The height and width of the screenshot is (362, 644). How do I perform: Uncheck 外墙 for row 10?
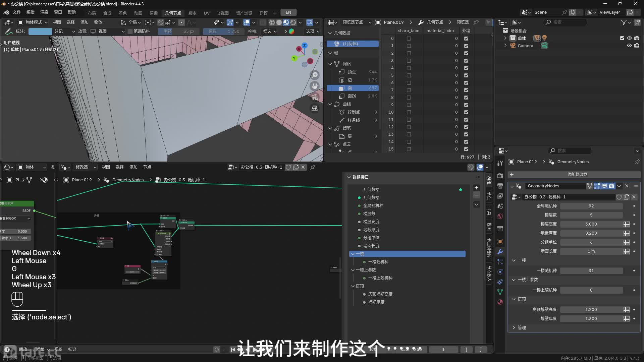pyautogui.click(x=466, y=112)
